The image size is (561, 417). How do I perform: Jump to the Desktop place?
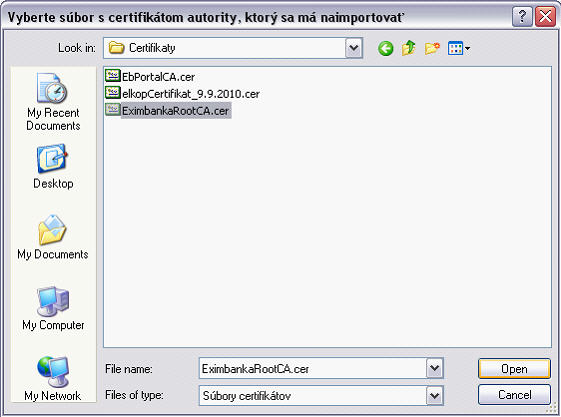point(53,166)
